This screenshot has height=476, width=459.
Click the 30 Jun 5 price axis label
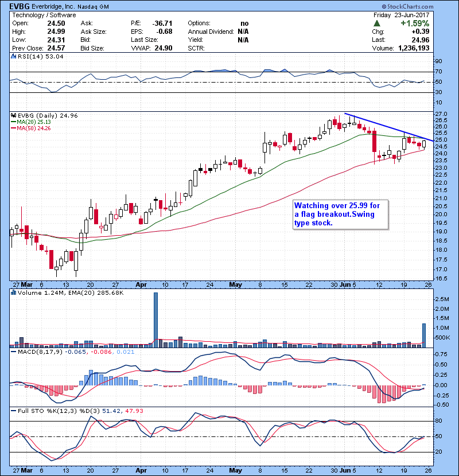344,285
